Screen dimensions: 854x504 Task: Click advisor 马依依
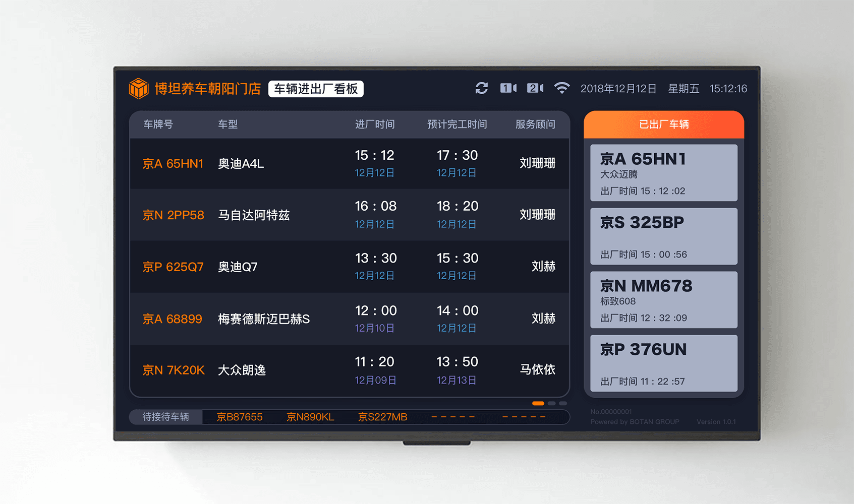(538, 369)
